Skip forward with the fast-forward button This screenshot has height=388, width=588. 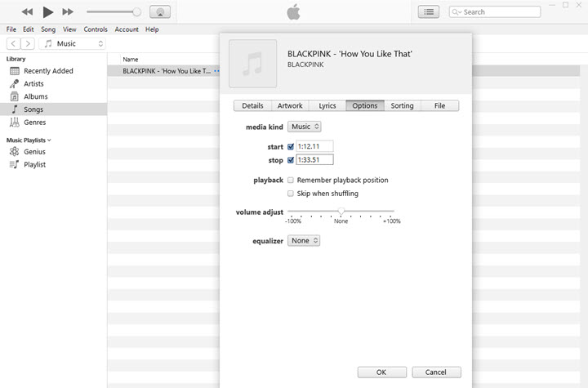pyautogui.click(x=68, y=12)
